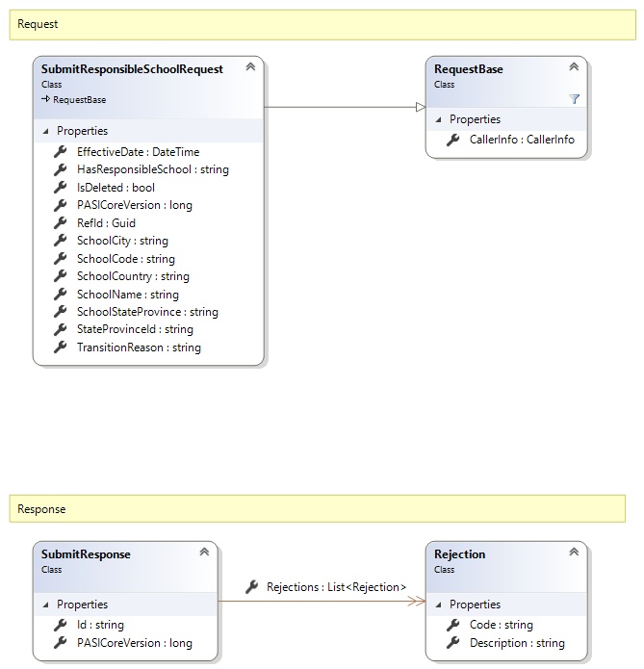The height and width of the screenshot is (669, 644).
Task: Click wrench icon beside TransitionReason property
Action: (61, 347)
